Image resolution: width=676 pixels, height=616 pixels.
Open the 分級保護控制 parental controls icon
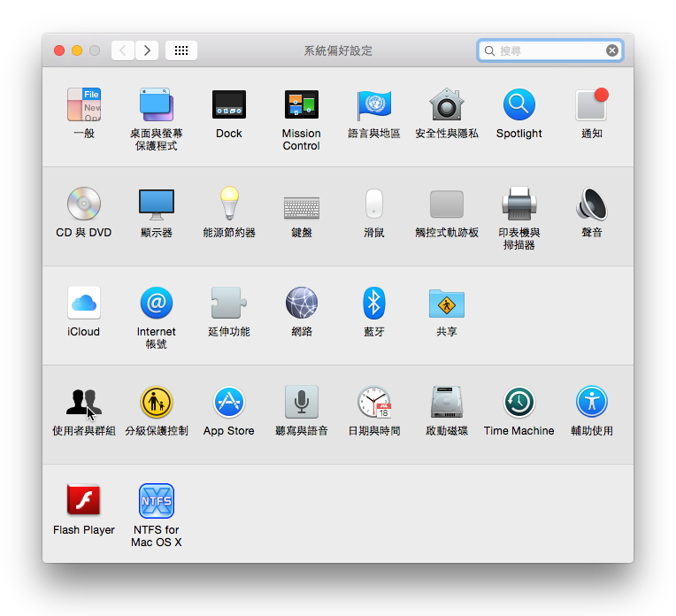click(x=156, y=403)
